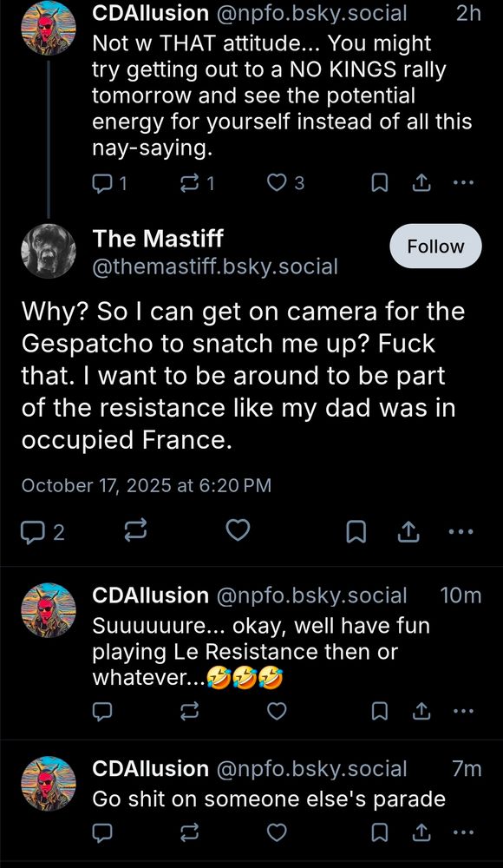
Task: Open the share icon on CDAllusion's top post
Action: click(421, 183)
